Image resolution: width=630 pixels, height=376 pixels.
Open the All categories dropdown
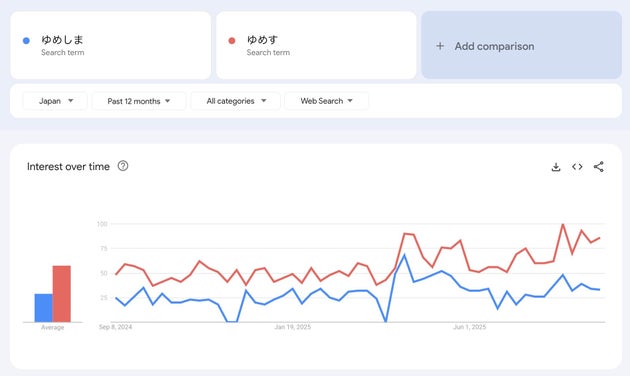[236, 101]
